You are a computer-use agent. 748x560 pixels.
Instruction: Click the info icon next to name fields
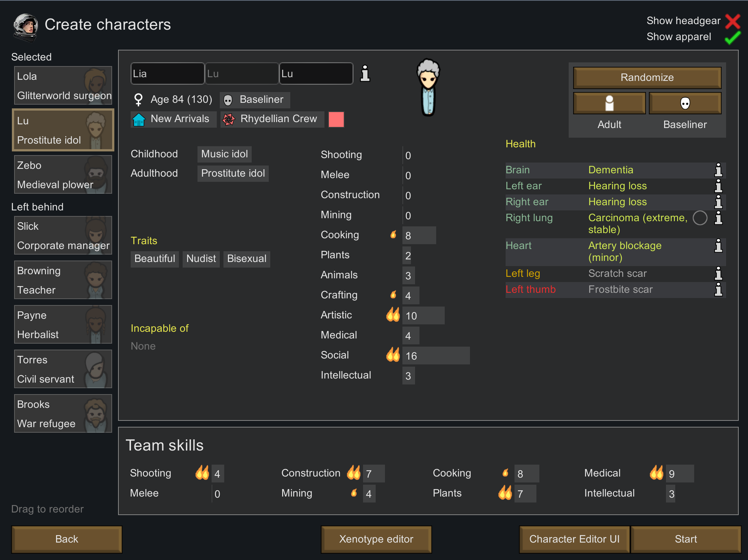tap(365, 73)
